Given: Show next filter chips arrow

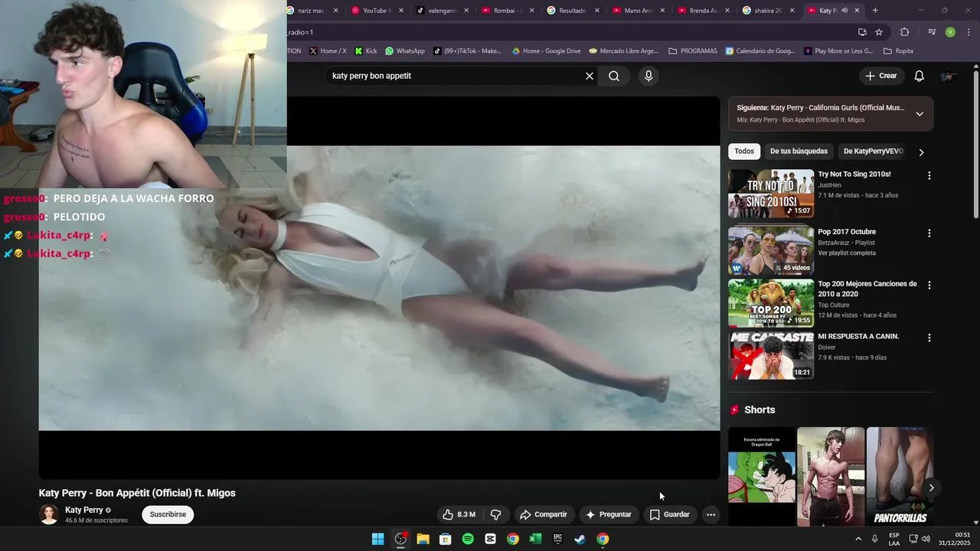Looking at the screenshot, I should coord(921,152).
